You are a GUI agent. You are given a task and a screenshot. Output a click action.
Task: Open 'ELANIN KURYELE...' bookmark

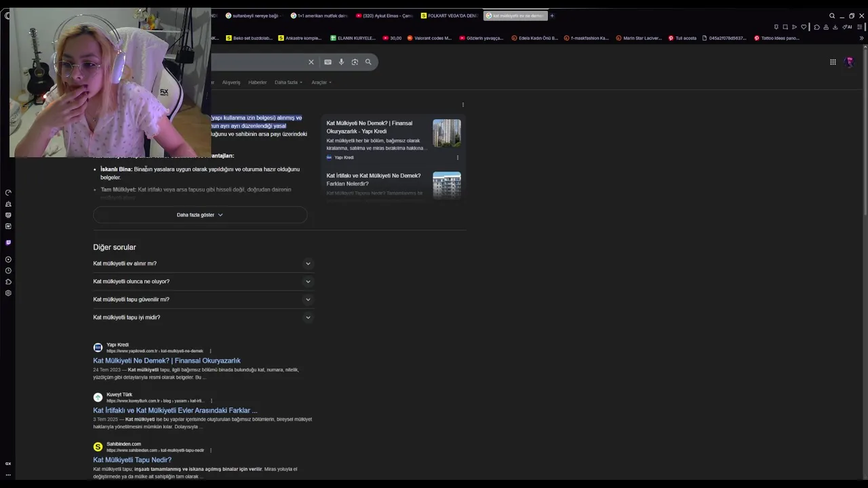pyautogui.click(x=353, y=38)
